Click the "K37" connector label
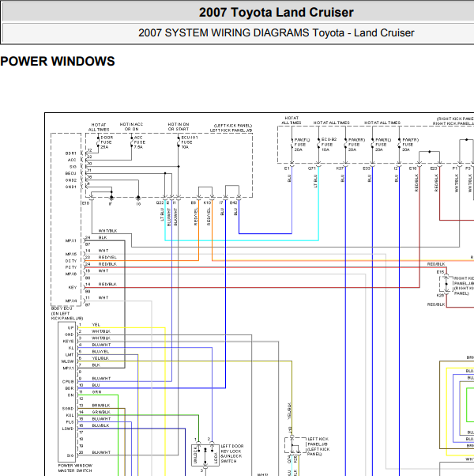The width and height of the screenshot is (474, 476). (x=340, y=168)
